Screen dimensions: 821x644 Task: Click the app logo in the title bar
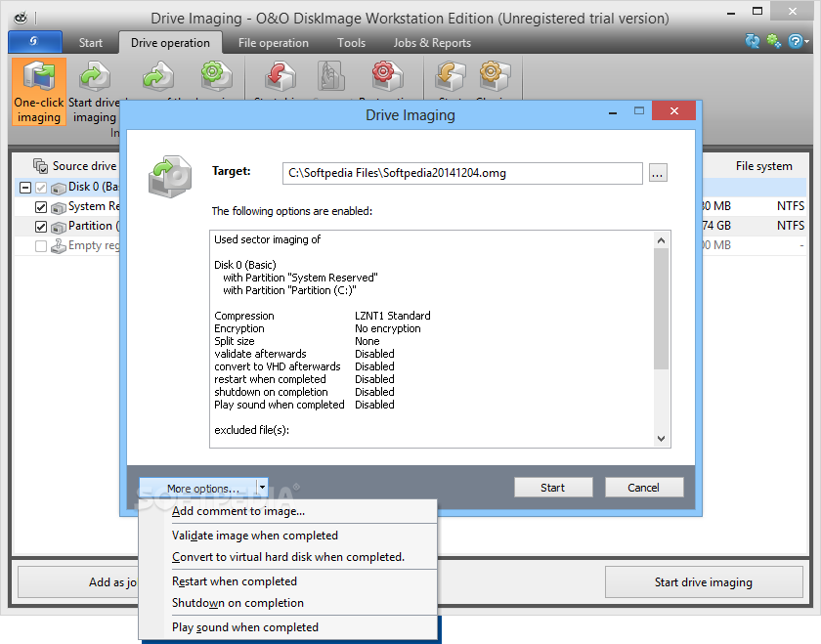click(x=21, y=19)
